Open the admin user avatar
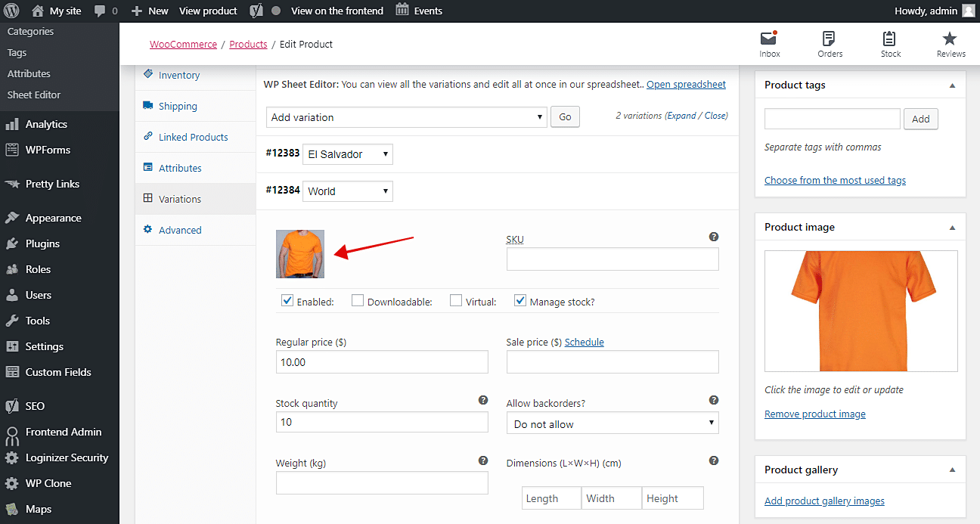The height and width of the screenshot is (524, 980). click(969, 11)
